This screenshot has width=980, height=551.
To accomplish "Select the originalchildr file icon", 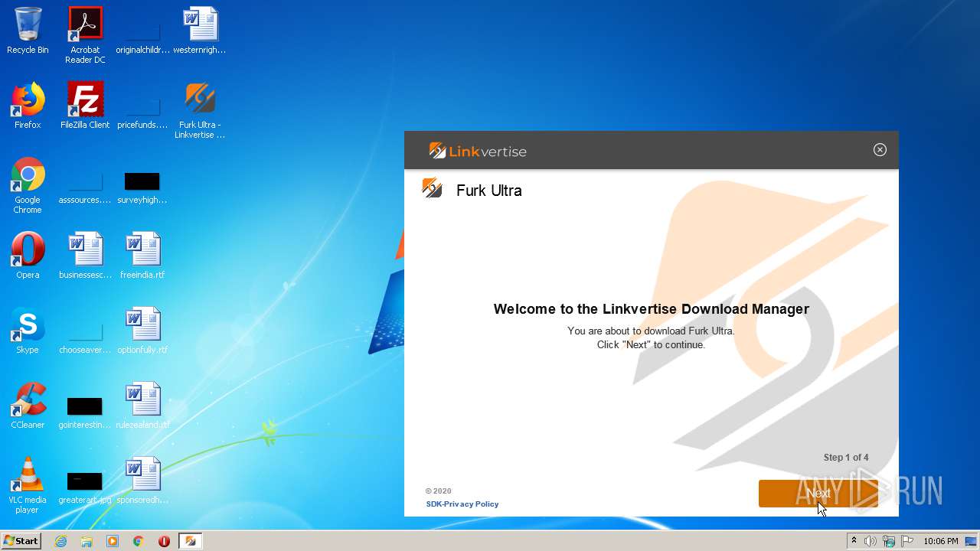I will pos(142,35).
